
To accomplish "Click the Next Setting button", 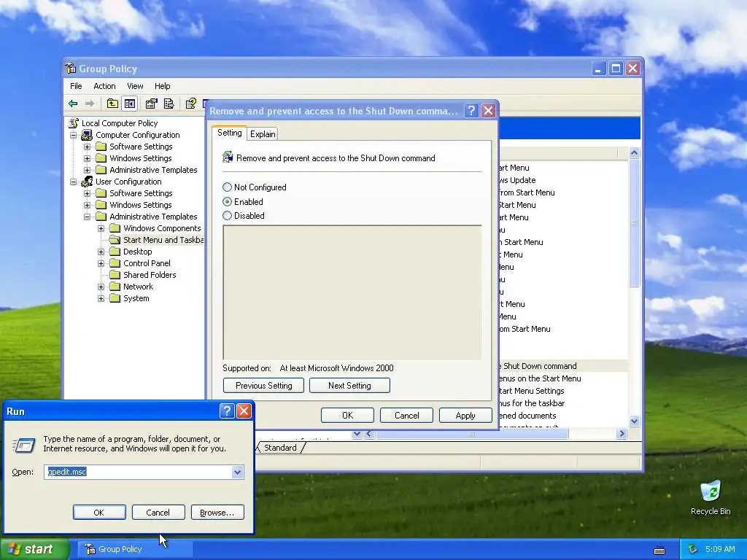I will [349, 385].
